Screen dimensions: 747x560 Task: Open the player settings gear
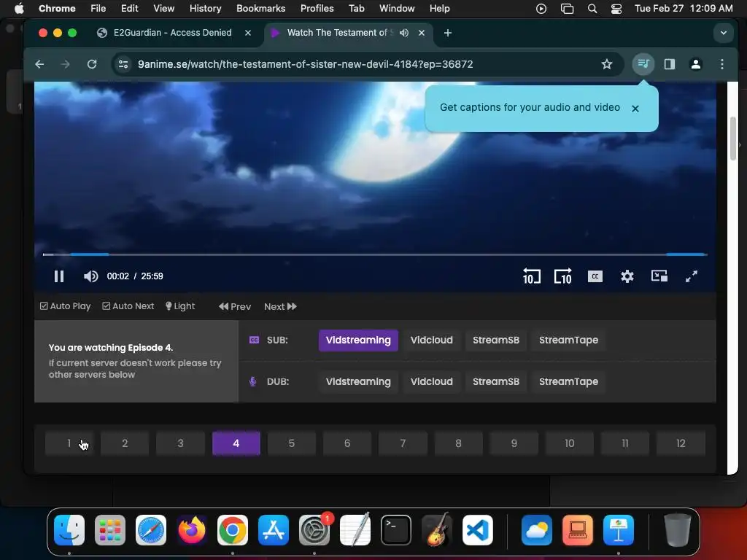(627, 276)
